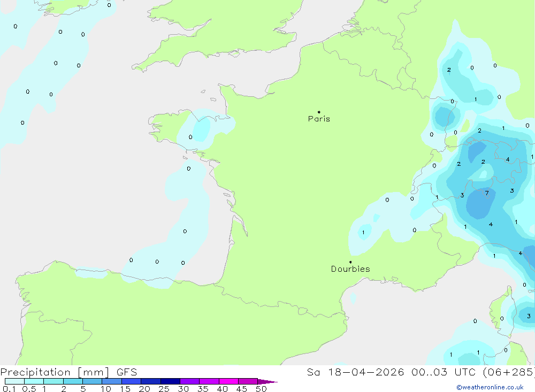Pick the 0.1–0.5 mm legend swatch

pos(14,381)
